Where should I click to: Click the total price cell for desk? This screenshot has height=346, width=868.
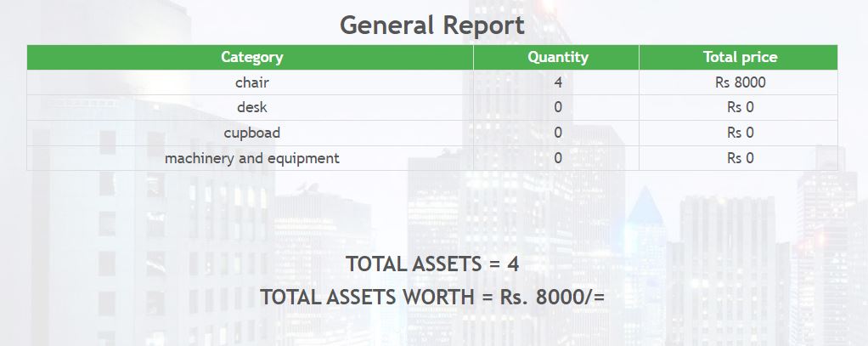739,108
